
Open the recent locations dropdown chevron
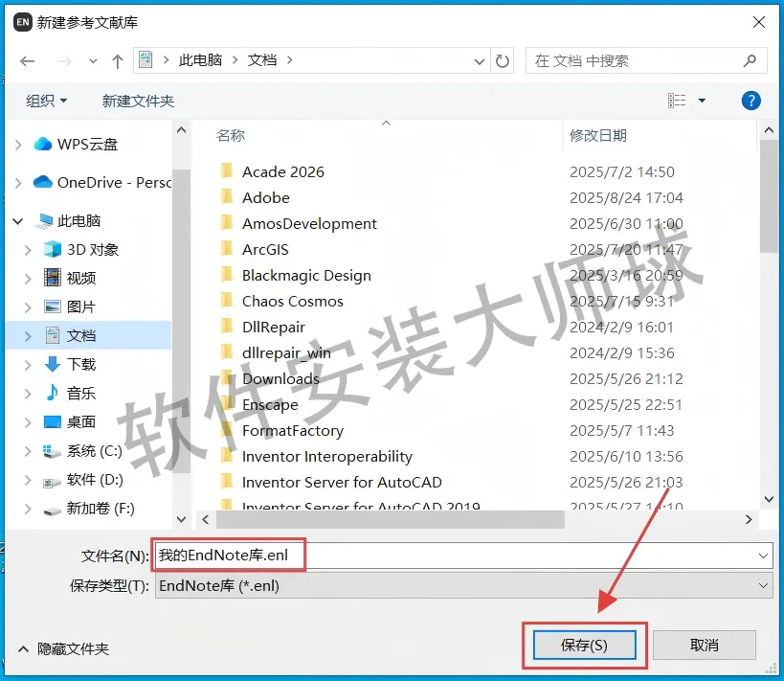click(x=93, y=61)
